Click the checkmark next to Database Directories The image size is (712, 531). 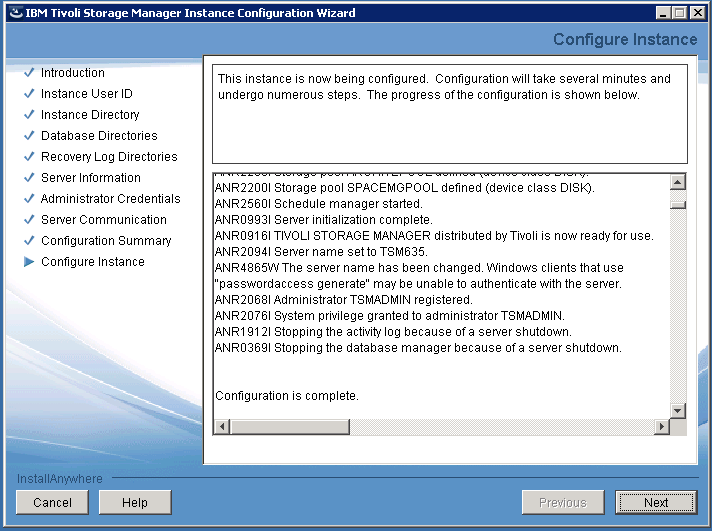[29, 135]
